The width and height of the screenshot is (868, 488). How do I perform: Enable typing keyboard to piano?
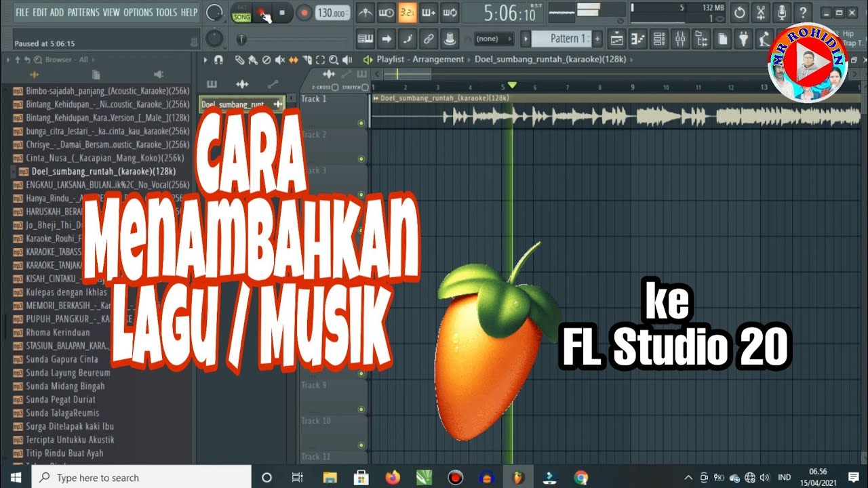366,39
